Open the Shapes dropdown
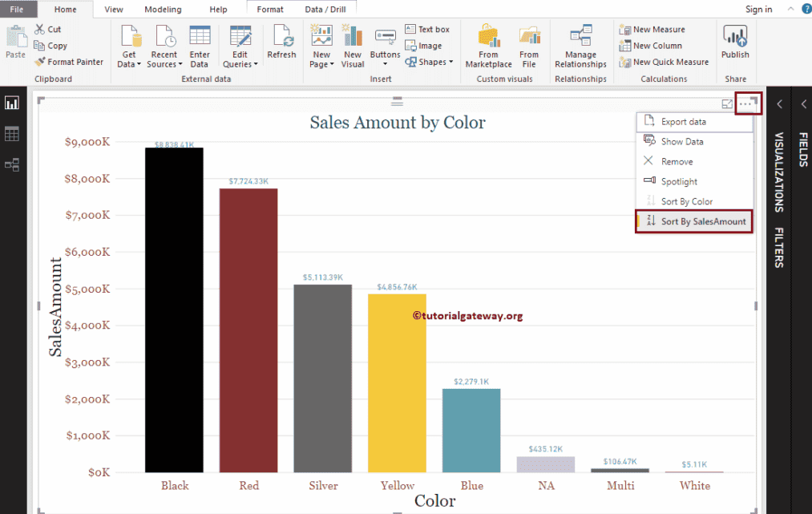Image resolution: width=812 pixels, height=514 pixels. (430, 60)
